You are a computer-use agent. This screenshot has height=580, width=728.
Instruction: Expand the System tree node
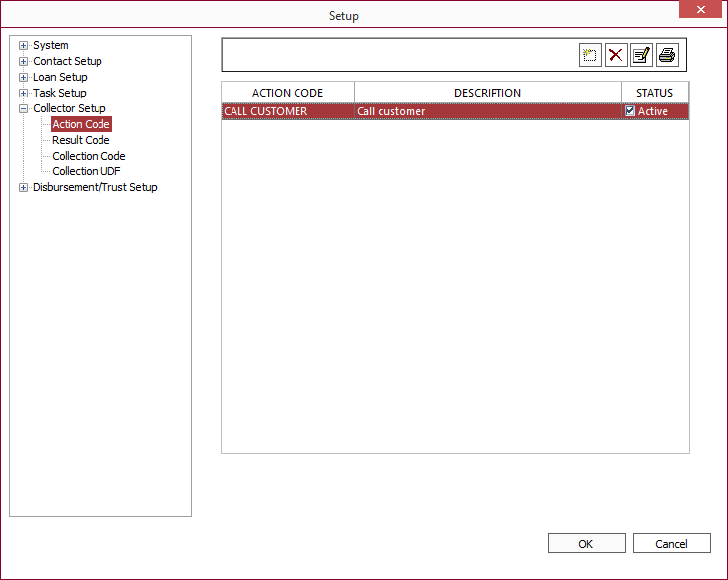click(x=23, y=45)
